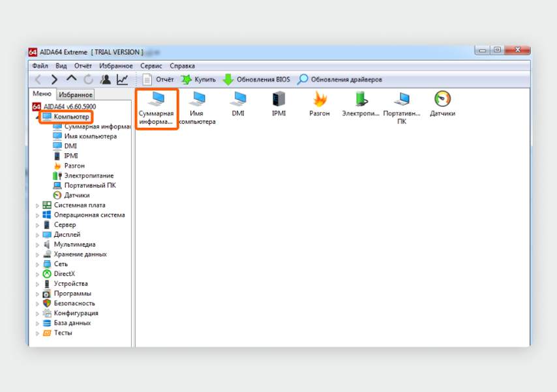Image resolution: width=557 pixels, height=392 pixels.
Task: Select Электропитание in the tree
Action: [x=83, y=175]
